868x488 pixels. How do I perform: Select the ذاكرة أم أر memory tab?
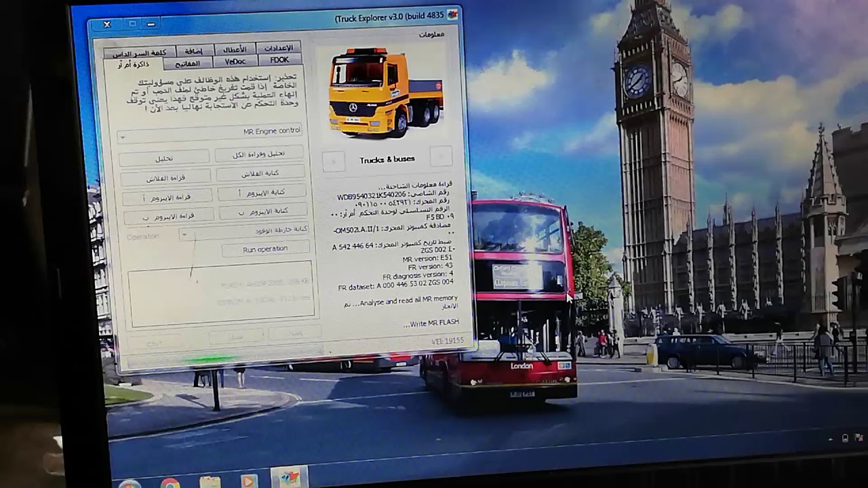coord(134,64)
